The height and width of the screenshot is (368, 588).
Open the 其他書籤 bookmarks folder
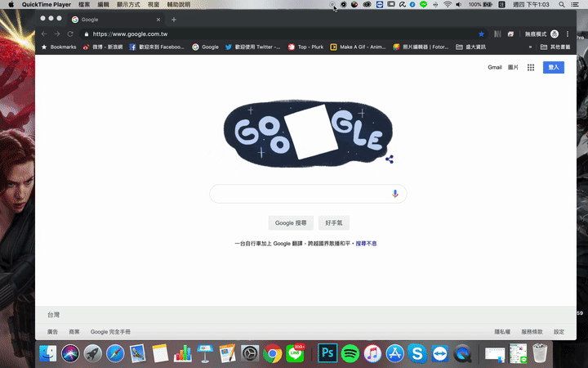click(x=555, y=47)
